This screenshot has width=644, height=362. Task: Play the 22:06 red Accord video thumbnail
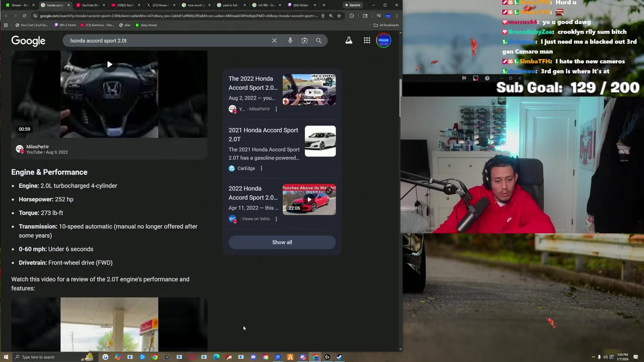tap(309, 200)
